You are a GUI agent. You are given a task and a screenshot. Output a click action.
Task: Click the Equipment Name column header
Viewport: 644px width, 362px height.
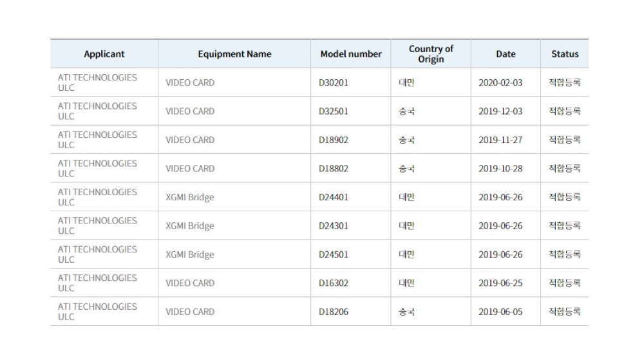tap(234, 54)
